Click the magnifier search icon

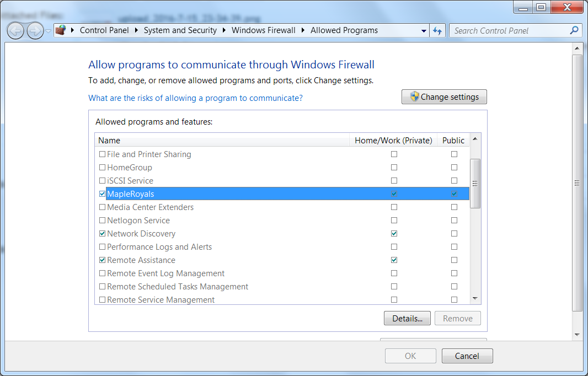[574, 30]
